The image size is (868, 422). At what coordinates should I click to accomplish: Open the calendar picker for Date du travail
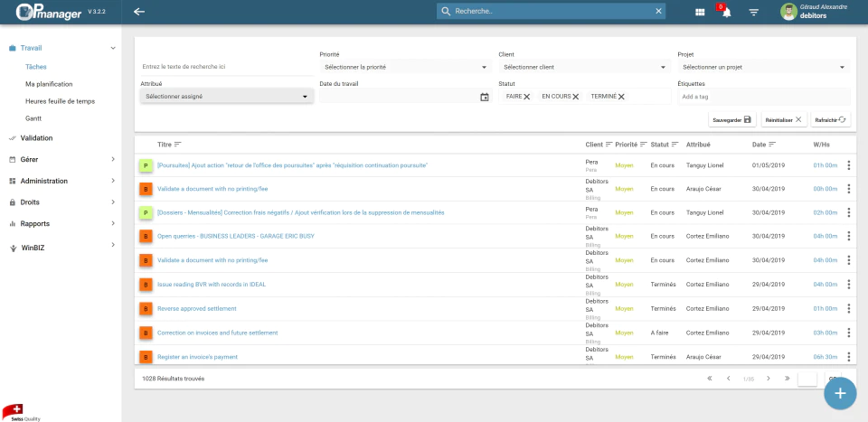485,98
